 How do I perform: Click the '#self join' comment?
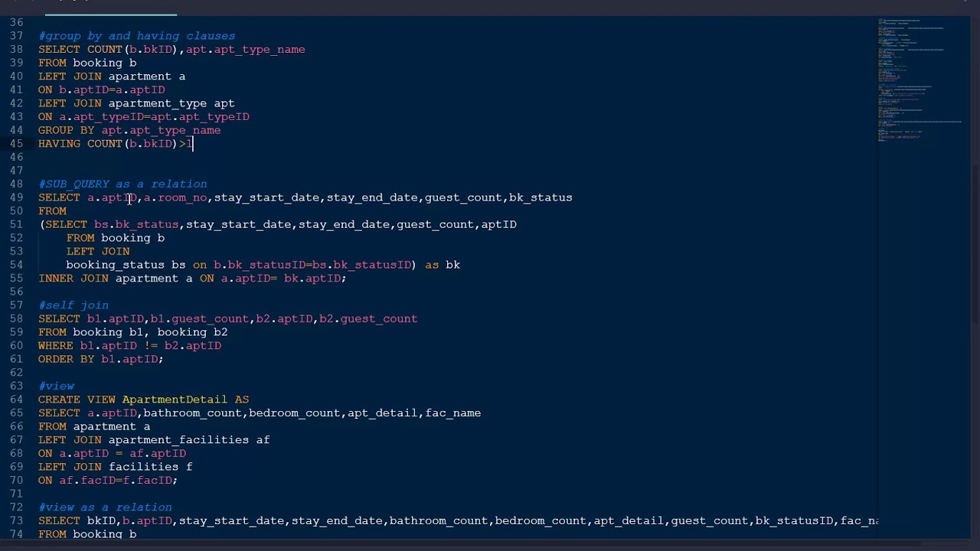73,305
